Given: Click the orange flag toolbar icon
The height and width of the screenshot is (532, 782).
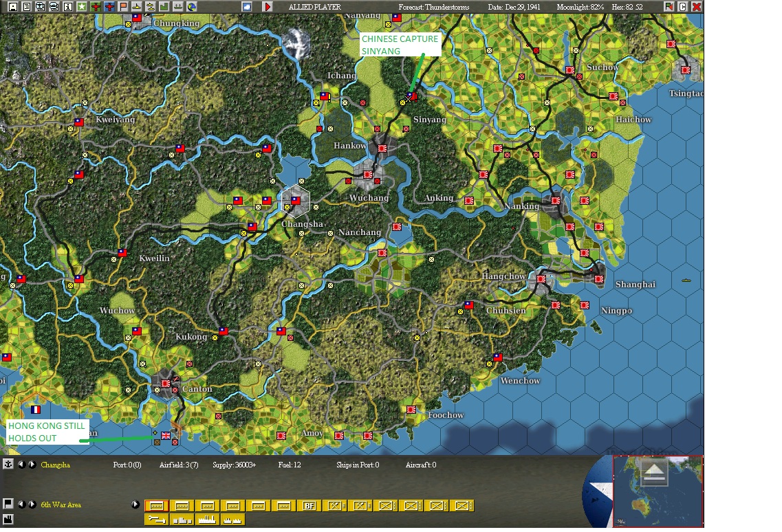Looking at the screenshot, I should click(x=123, y=6).
